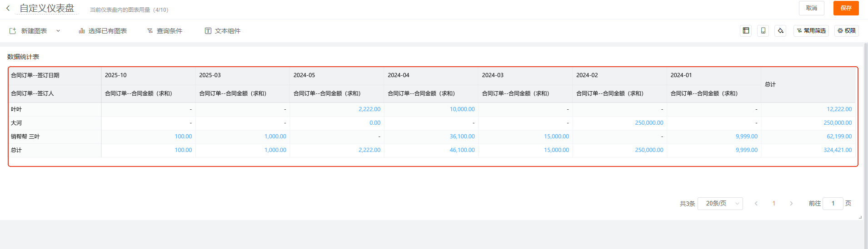Switch to mobile preview icon
This screenshot has height=249, width=868.
pyautogui.click(x=763, y=31)
